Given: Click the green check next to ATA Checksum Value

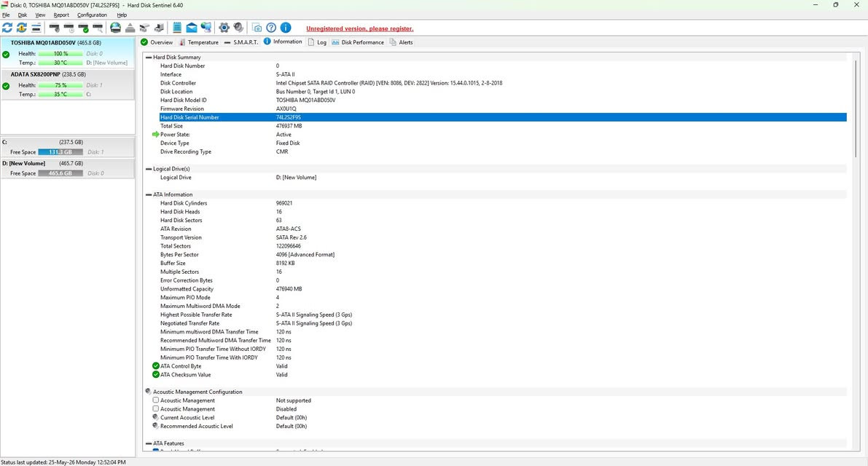Looking at the screenshot, I should click(x=155, y=375).
